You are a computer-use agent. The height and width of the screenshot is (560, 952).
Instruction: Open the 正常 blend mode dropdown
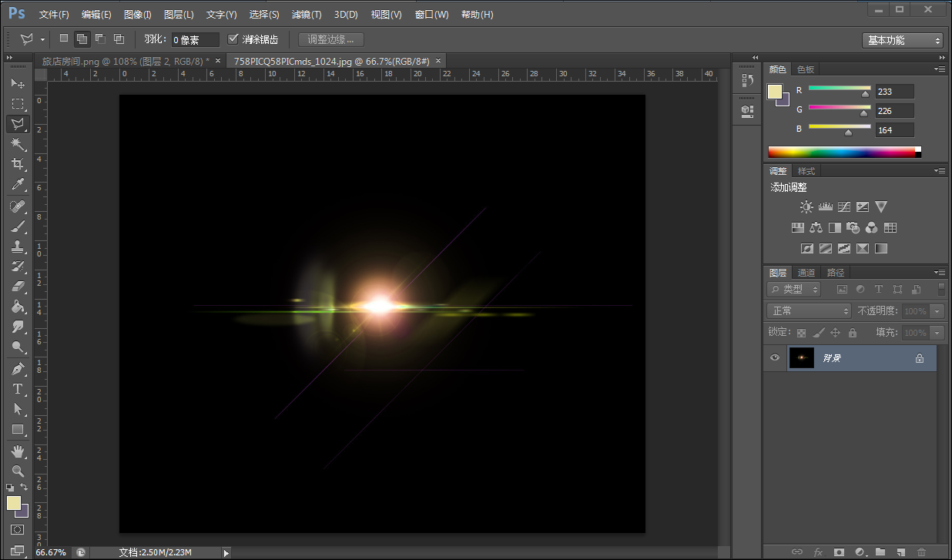(809, 311)
